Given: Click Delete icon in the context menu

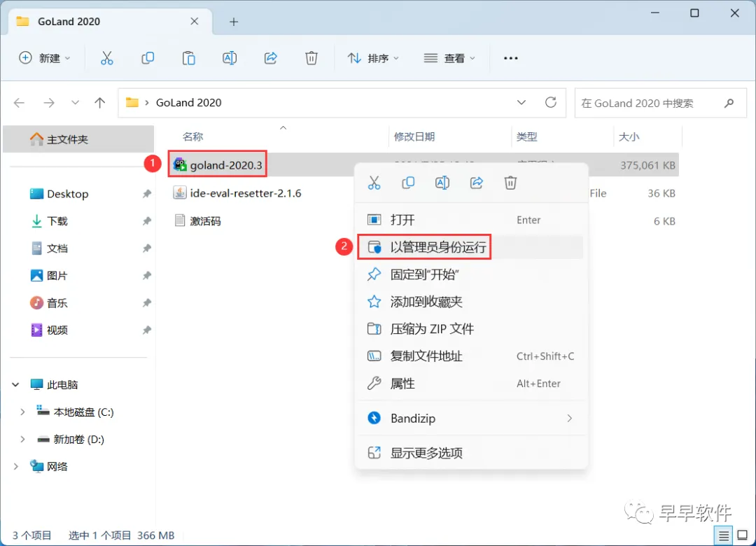Looking at the screenshot, I should [510, 183].
